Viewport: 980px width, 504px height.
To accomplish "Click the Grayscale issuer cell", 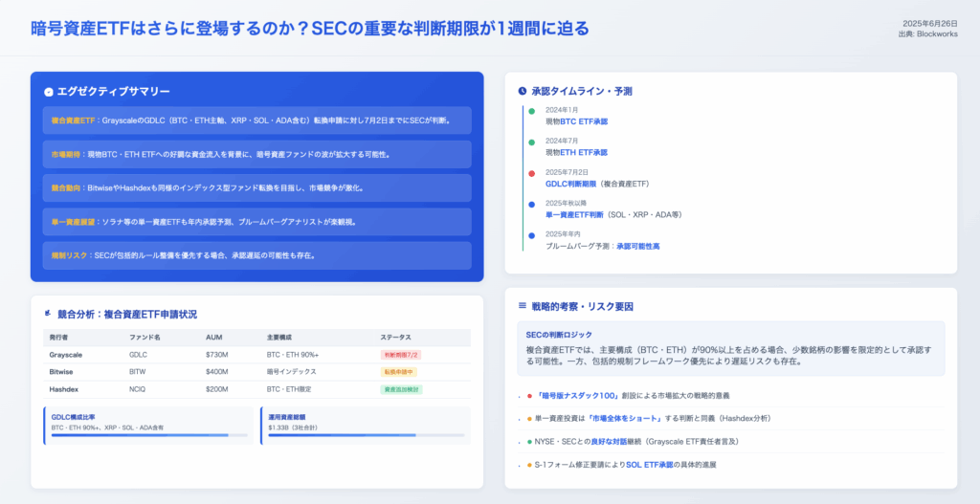I will pos(66,355).
